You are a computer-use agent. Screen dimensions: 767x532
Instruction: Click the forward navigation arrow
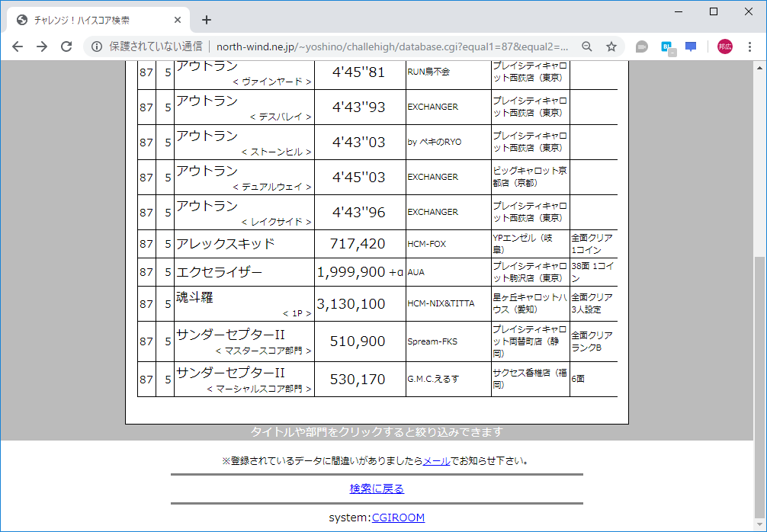pyautogui.click(x=42, y=46)
